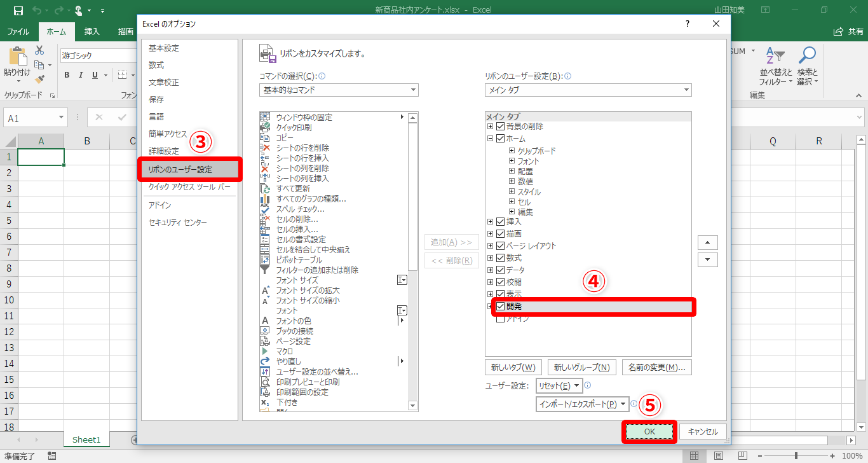Screen dimensions: 868x463
Task: Click command list scrollbar down arrow
Action: click(413, 406)
